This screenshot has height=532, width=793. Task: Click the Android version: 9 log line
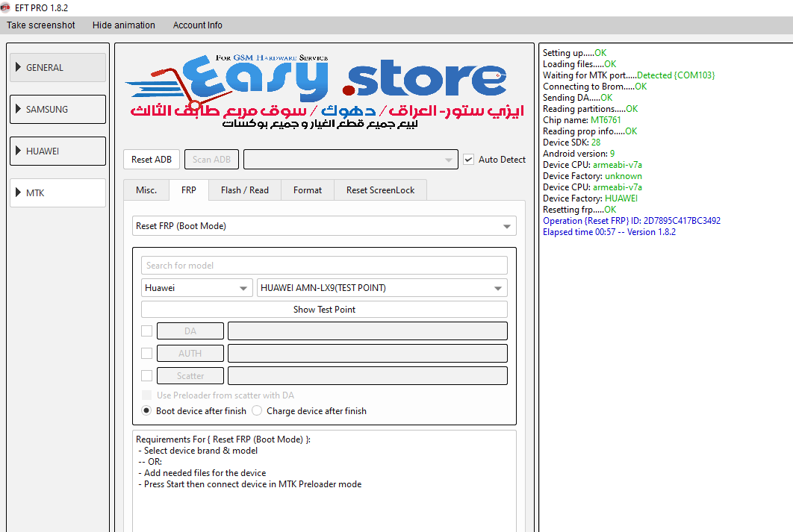(579, 154)
